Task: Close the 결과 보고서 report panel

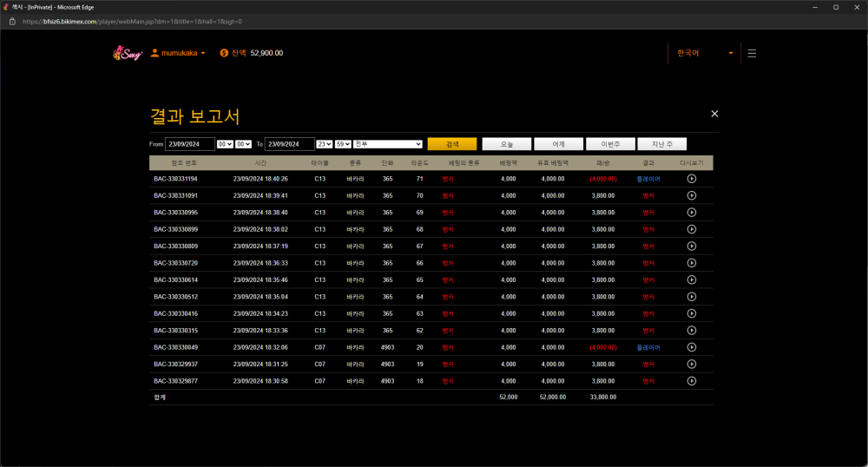Action: pyautogui.click(x=714, y=114)
